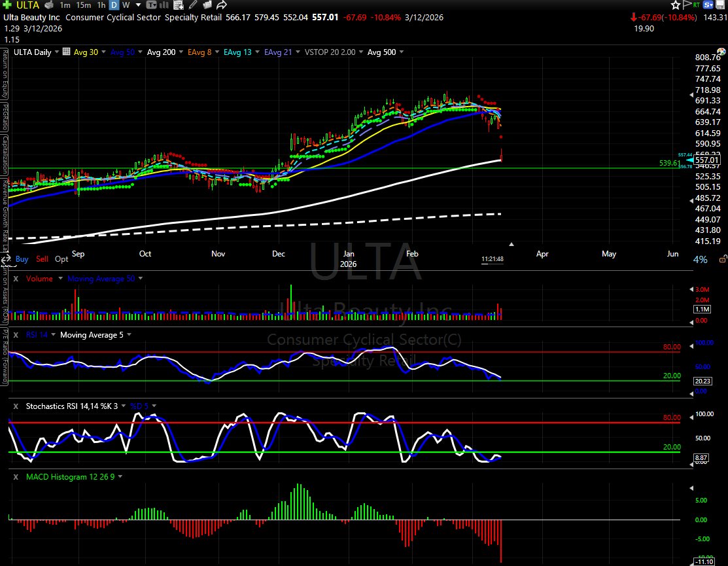This screenshot has width=728, height=566.
Task: Click the Return on Equity side tab
Action: 5,75
